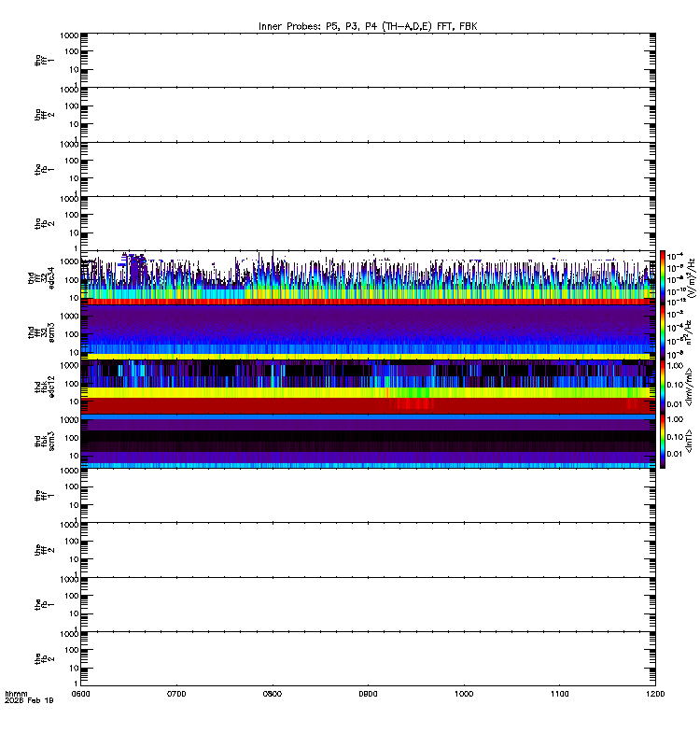The height and width of the screenshot is (747, 700).
Task: Click the "1.00" tick on <|nT|> color bar
Action: click(675, 419)
